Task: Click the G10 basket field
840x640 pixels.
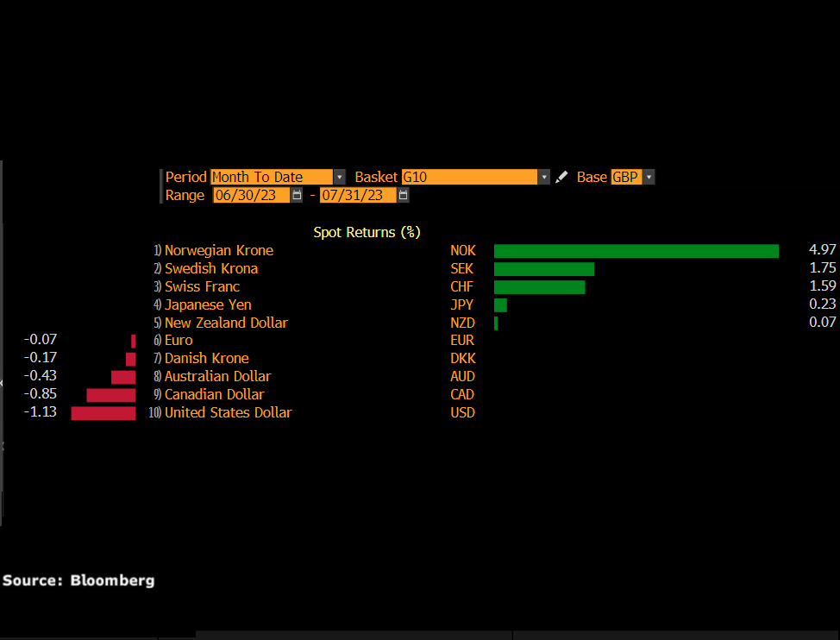Action: point(469,177)
